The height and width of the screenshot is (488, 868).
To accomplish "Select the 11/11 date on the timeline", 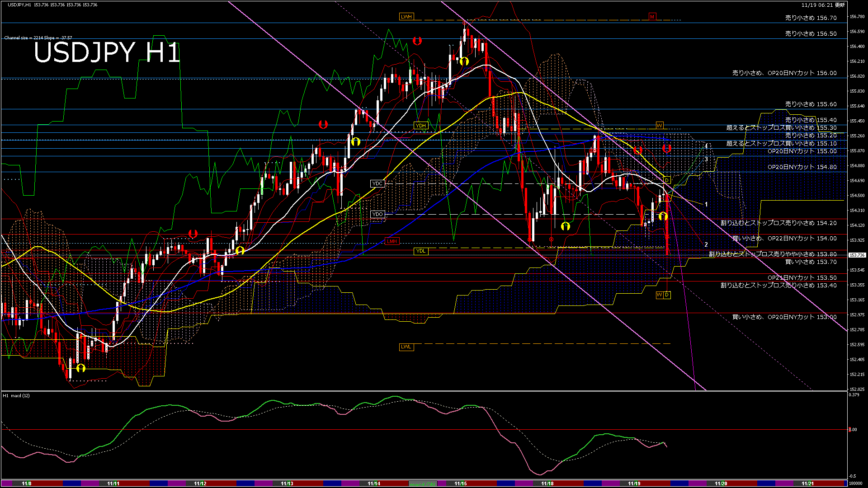I will 113,483.
